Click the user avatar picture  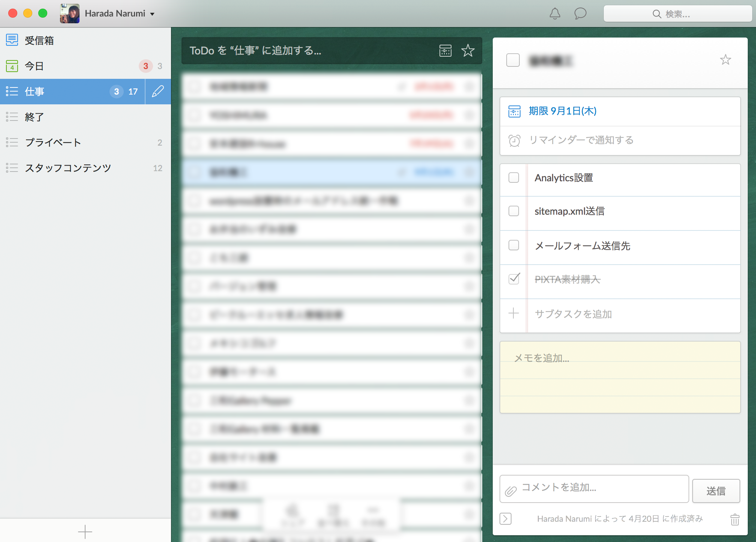point(70,14)
